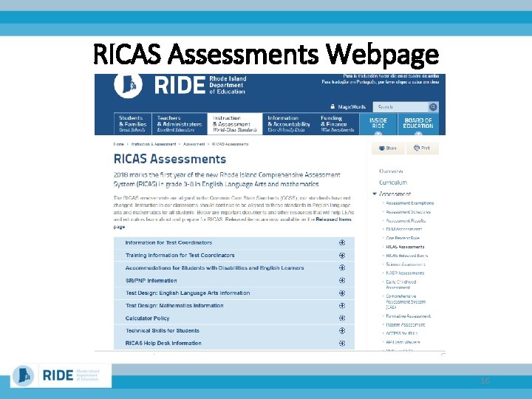Click the MagicWords lock icon
This screenshot has width=532, height=399.
point(332,106)
